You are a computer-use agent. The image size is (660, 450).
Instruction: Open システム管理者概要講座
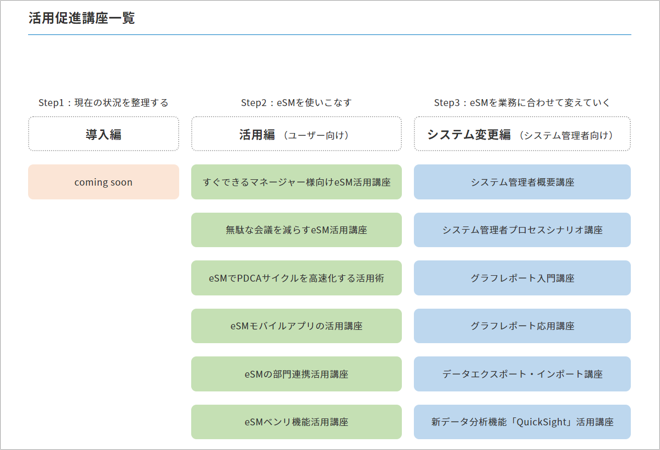pyautogui.click(x=522, y=182)
